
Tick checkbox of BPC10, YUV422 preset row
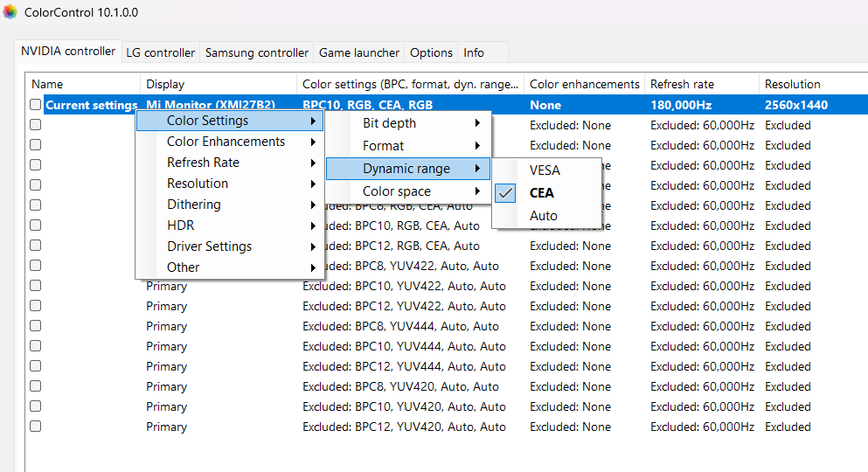coord(36,286)
